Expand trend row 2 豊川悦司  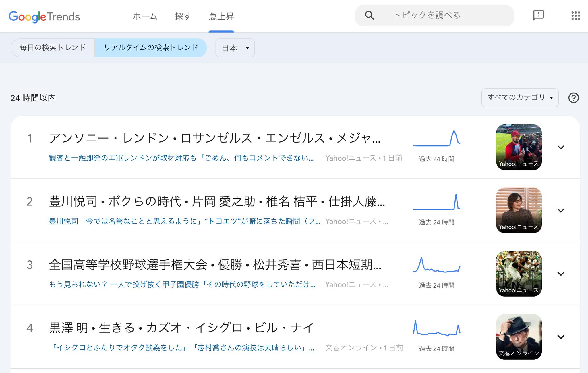pos(561,211)
